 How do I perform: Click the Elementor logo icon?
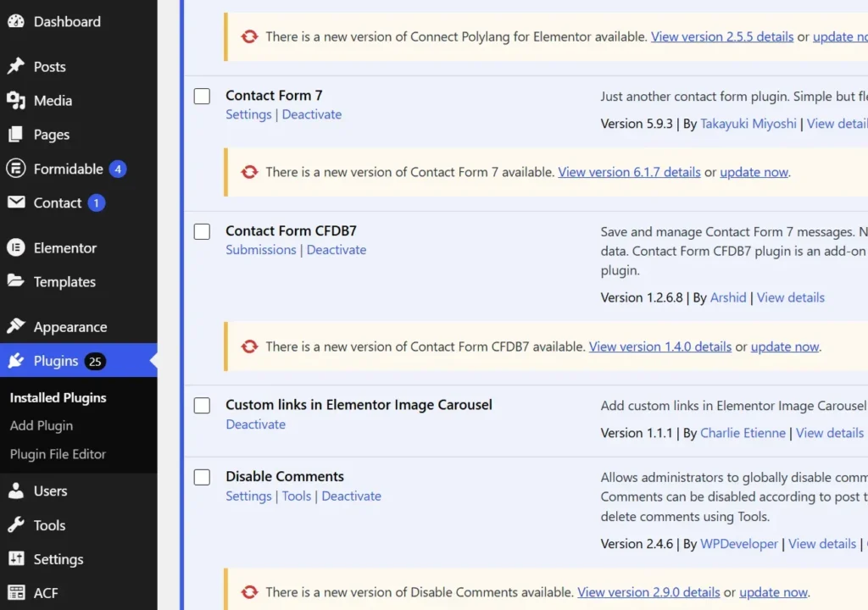[x=16, y=247]
